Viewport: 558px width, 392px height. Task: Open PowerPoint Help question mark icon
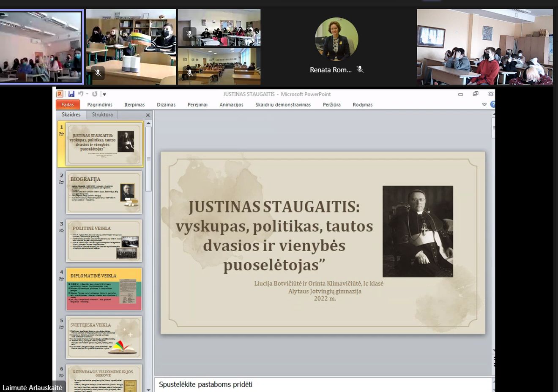click(492, 104)
